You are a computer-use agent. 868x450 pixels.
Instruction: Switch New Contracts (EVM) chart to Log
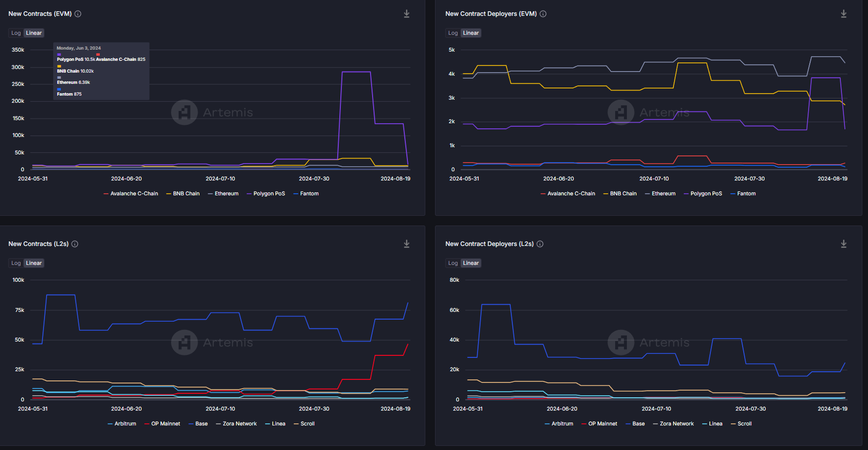pyautogui.click(x=16, y=33)
